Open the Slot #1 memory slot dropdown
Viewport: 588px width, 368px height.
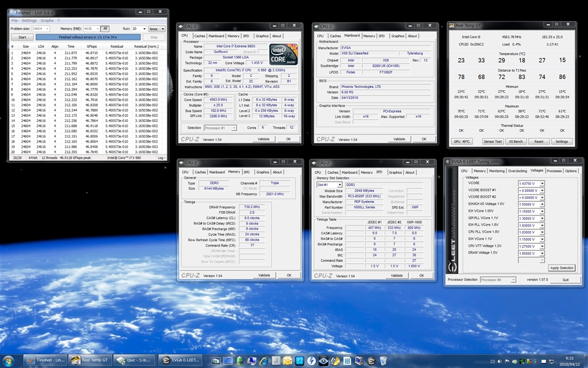pos(339,185)
